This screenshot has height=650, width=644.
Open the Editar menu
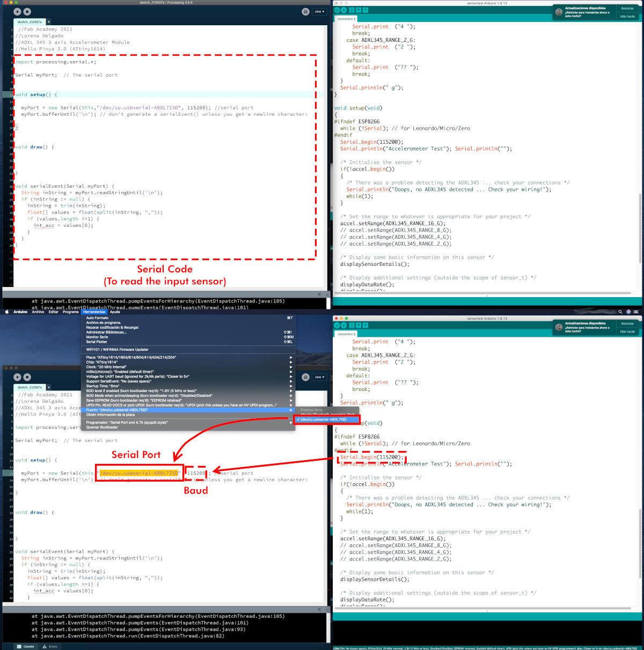[x=54, y=312]
